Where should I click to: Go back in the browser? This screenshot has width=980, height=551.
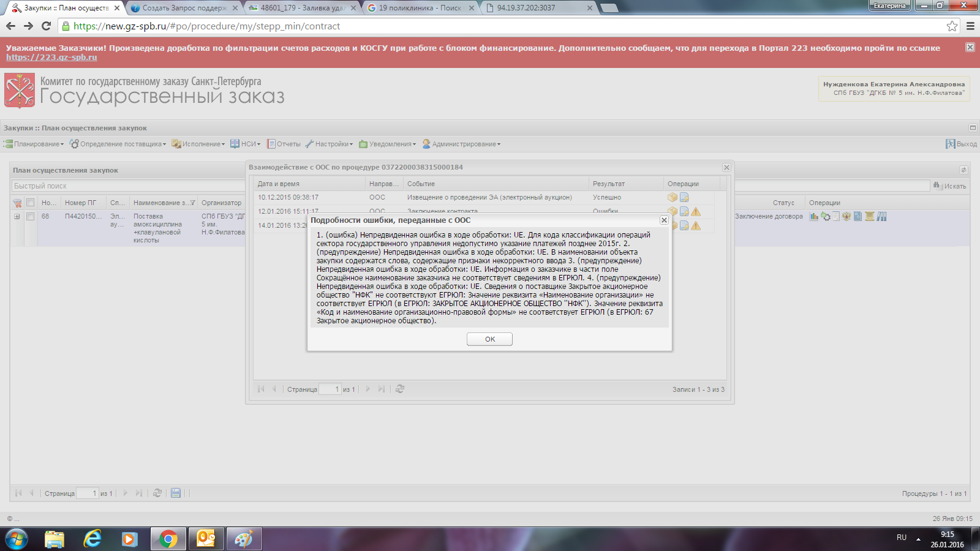tap(10, 26)
